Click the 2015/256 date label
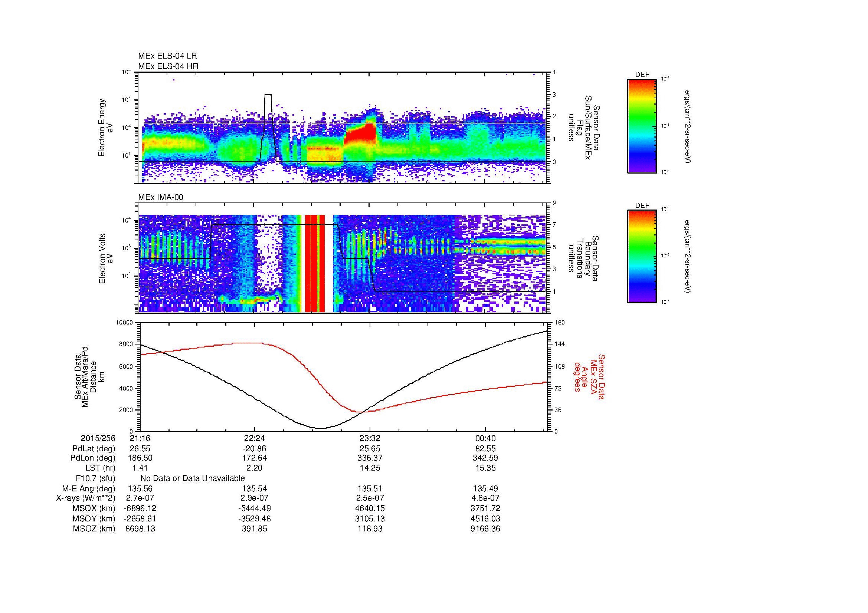The height and width of the screenshot is (613, 868). coord(98,438)
